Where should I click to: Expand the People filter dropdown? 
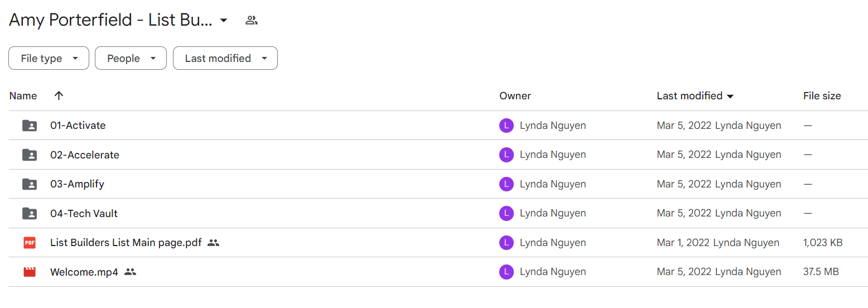coord(131,58)
